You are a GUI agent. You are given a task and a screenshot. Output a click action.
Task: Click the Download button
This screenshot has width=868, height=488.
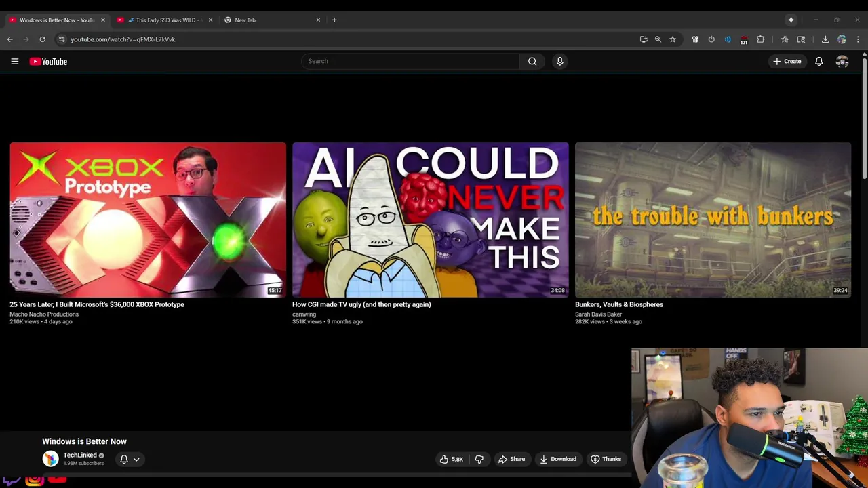[x=557, y=459]
